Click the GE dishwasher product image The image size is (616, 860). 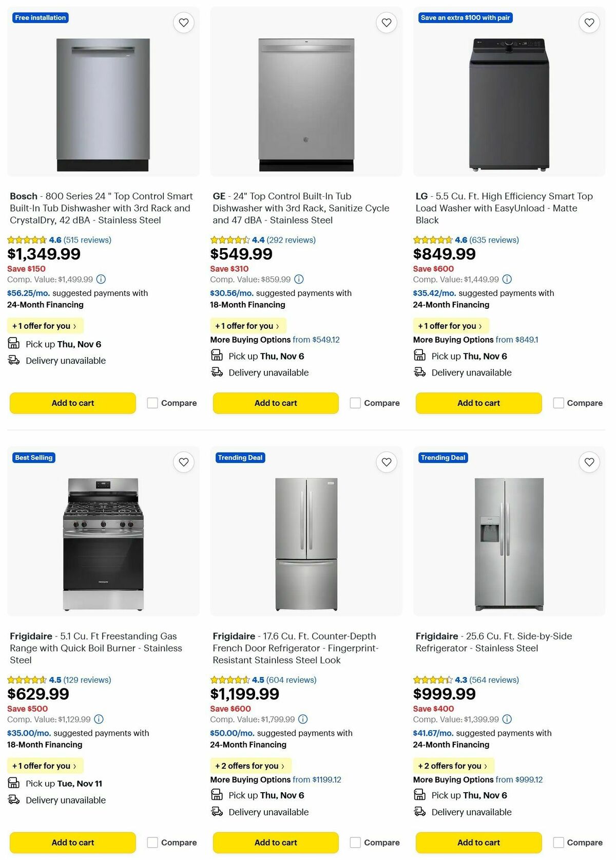click(306, 103)
